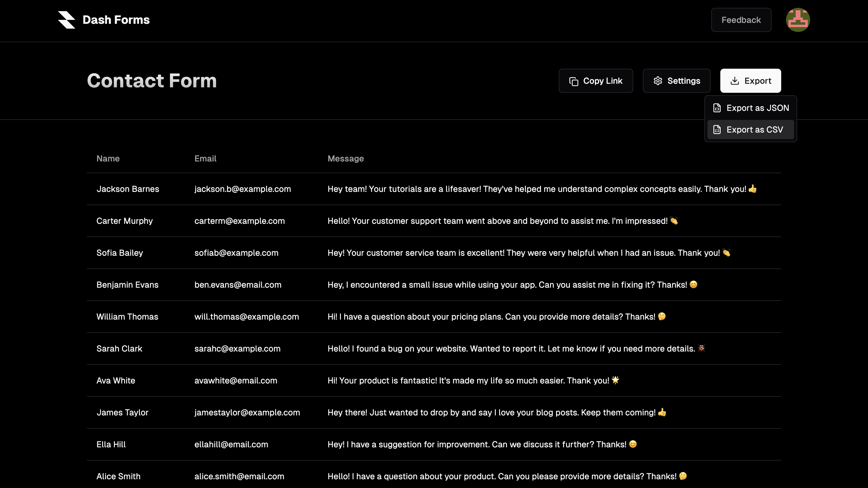Click message about small issue using app
The image size is (868, 488).
[512, 285]
